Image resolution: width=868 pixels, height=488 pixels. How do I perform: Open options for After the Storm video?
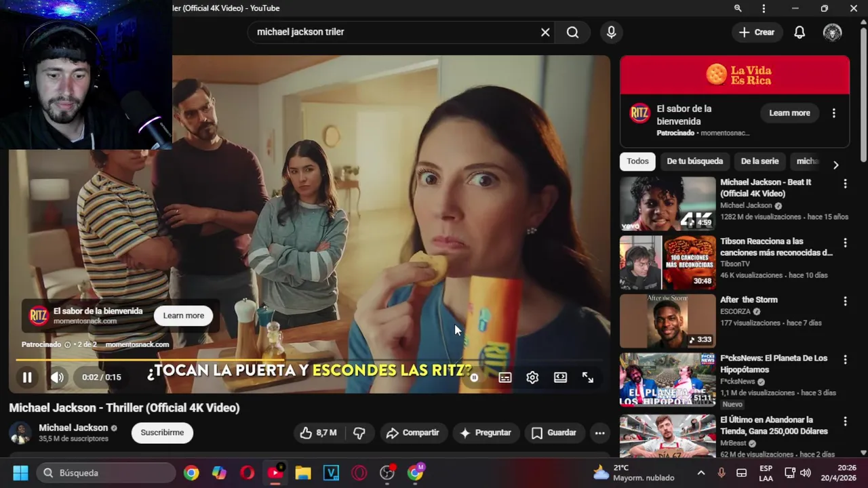tap(845, 301)
